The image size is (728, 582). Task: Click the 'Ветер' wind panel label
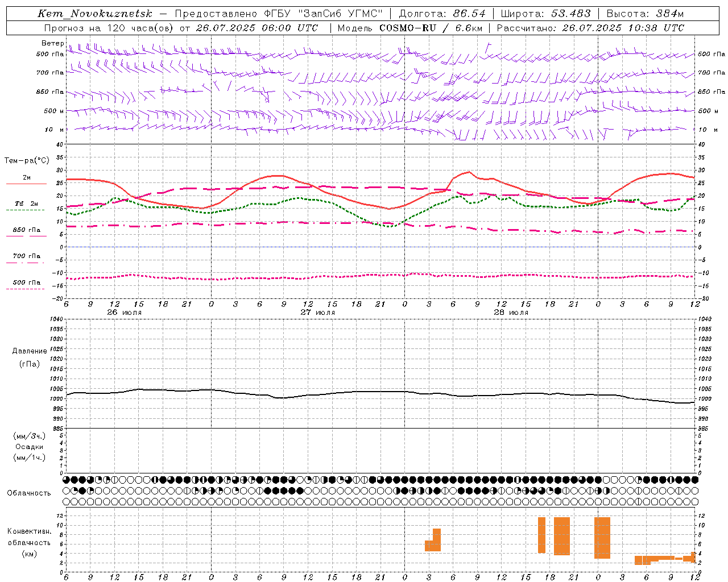52,43
